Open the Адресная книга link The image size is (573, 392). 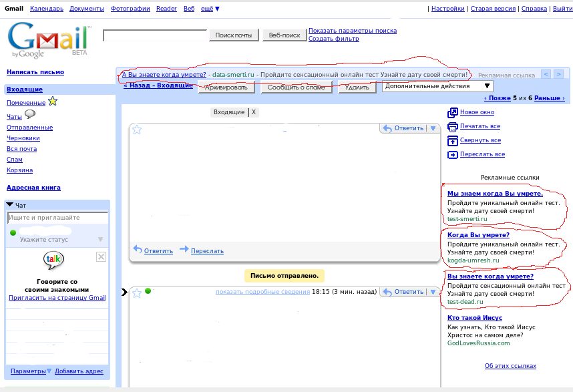pos(33,188)
